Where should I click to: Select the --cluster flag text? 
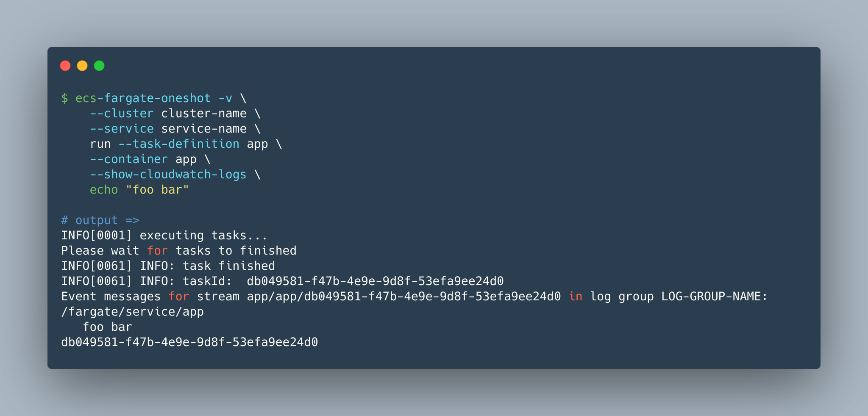122,114
